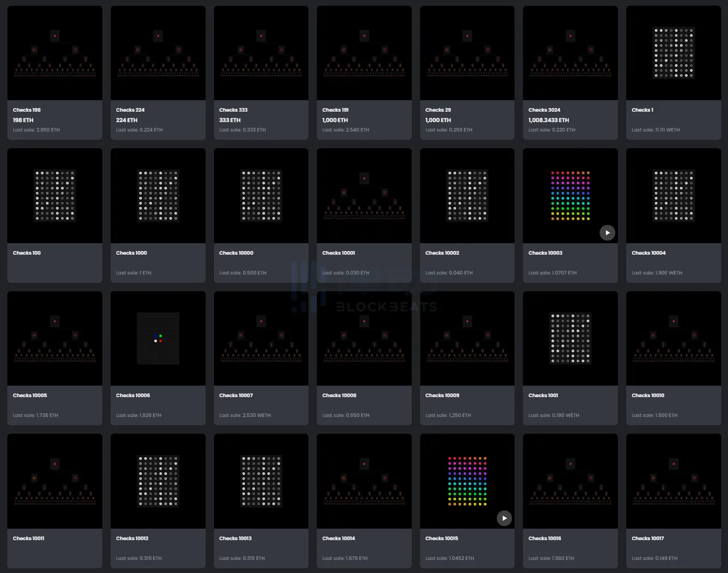Select the Checks 10006 four-dot artwork
This screenshot has height=573, width=728.
[x=158, y=338]
